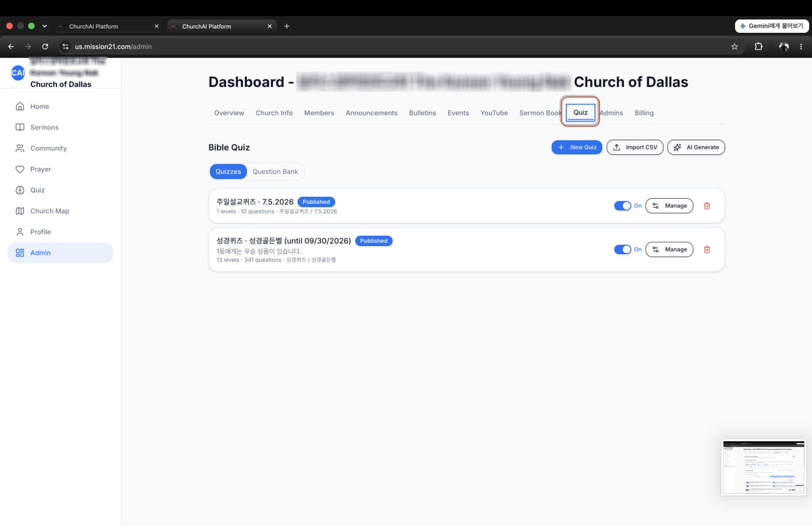This screenshot has width=812, height=526.
Task: Expand the tab search chevron dropdown
Action: 44,26
